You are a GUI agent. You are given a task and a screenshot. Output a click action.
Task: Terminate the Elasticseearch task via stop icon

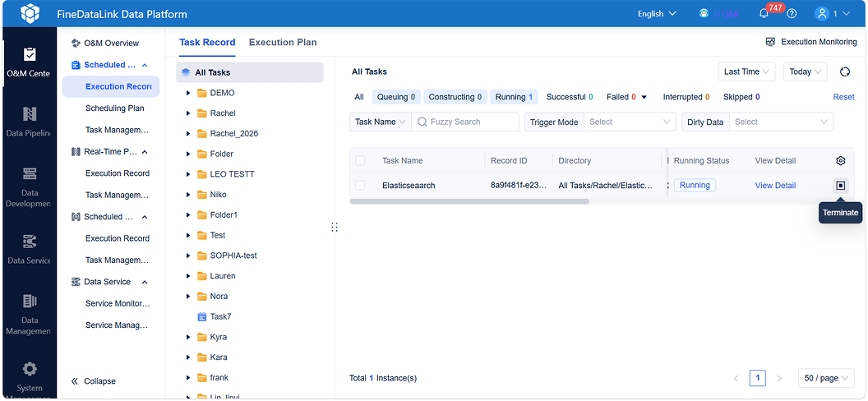840,186
